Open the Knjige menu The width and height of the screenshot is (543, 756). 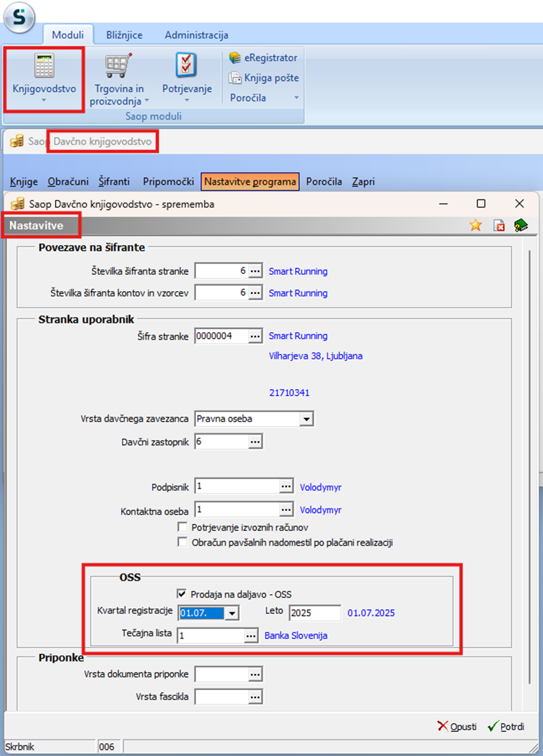pos(24,182)
